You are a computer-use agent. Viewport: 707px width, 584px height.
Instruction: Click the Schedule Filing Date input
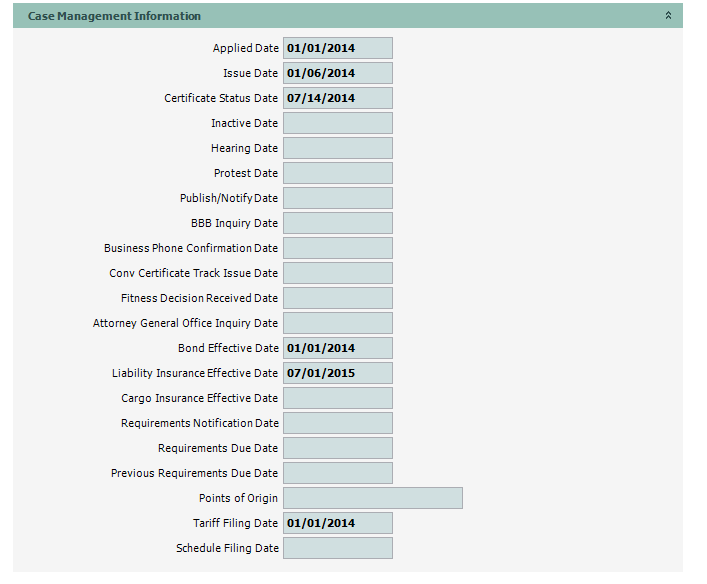click(337, 548)
